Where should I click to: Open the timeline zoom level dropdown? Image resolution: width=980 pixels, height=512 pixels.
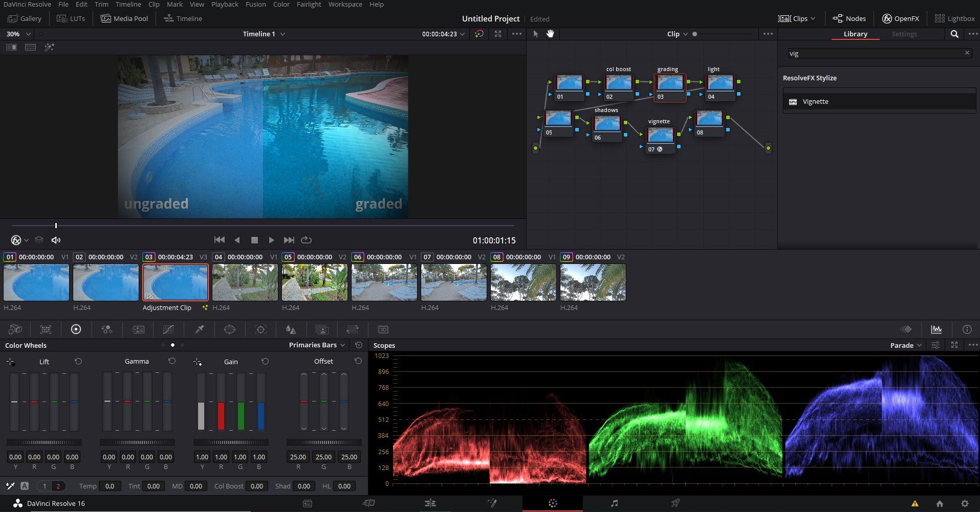click(x=17, y=34)
